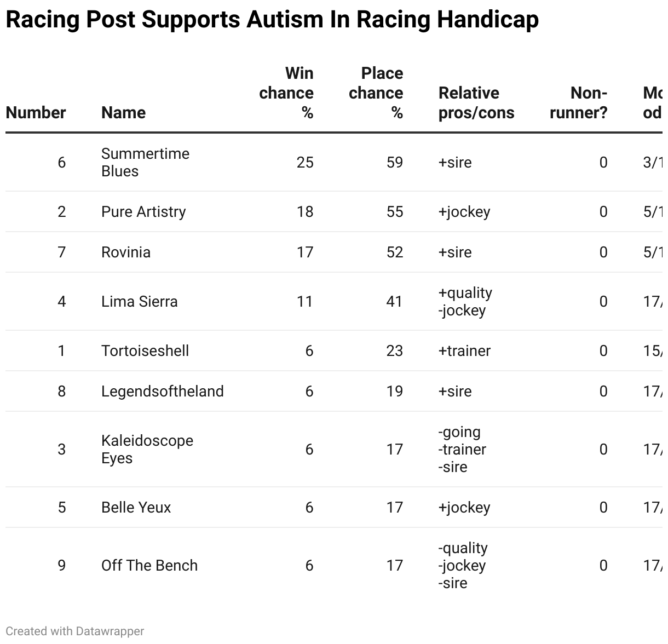The image size is (668, 644).
Task: Click the Rovinia horse name
Action: point(126,252)
